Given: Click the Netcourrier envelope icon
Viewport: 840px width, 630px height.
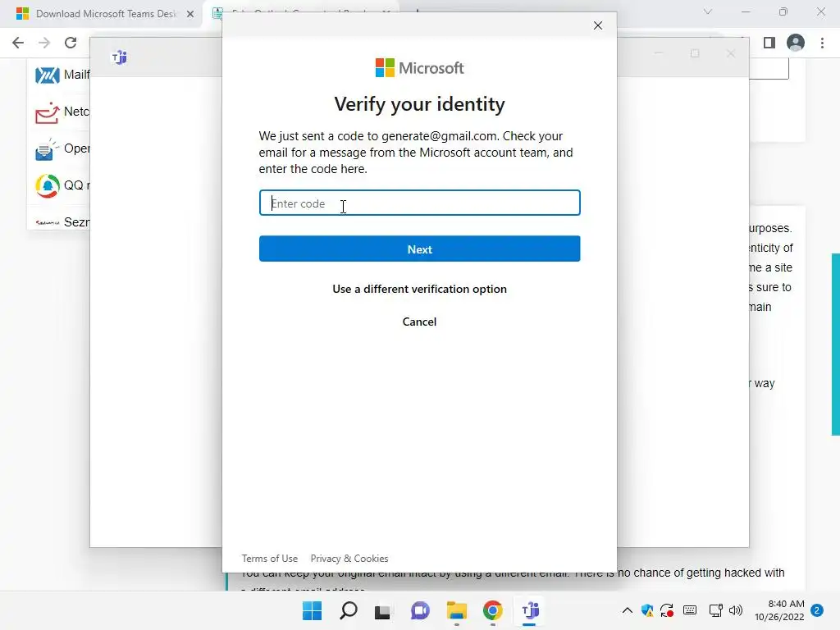Looking at the screenshot, I should (x=47, y=112).
